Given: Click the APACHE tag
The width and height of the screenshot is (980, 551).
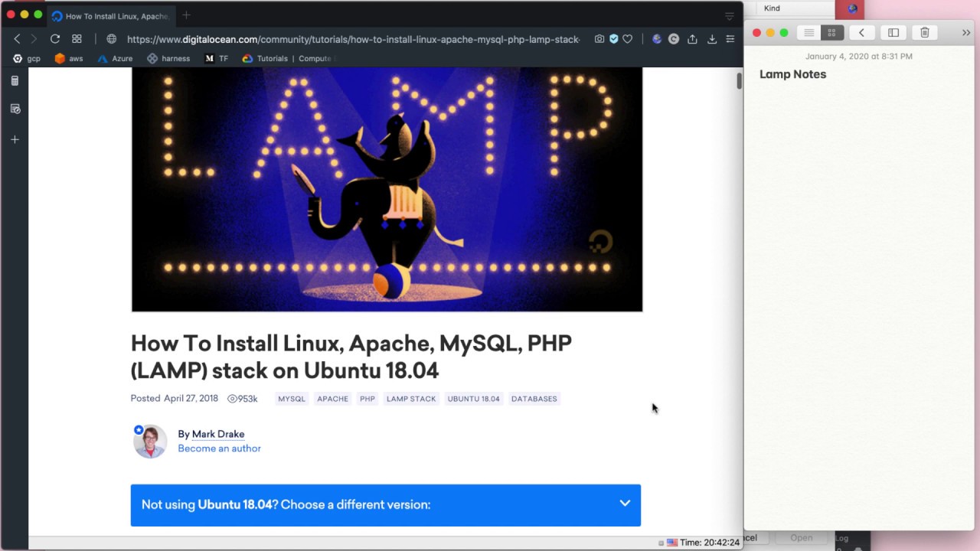Looking at the screenshot, I should [332, 399].
